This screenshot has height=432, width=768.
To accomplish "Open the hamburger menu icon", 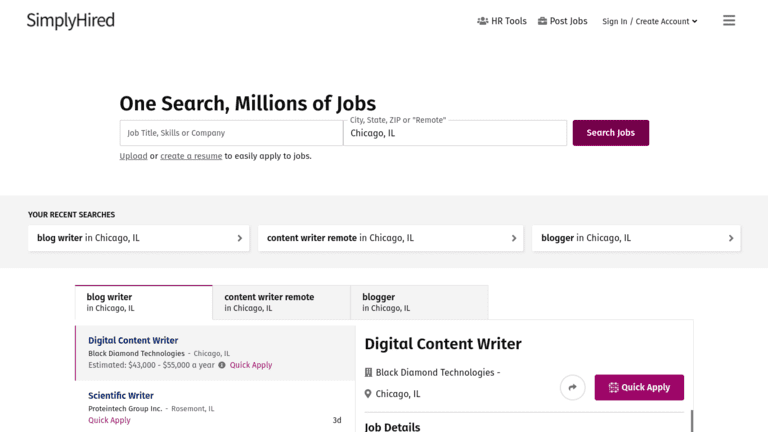I will [729, 20].
